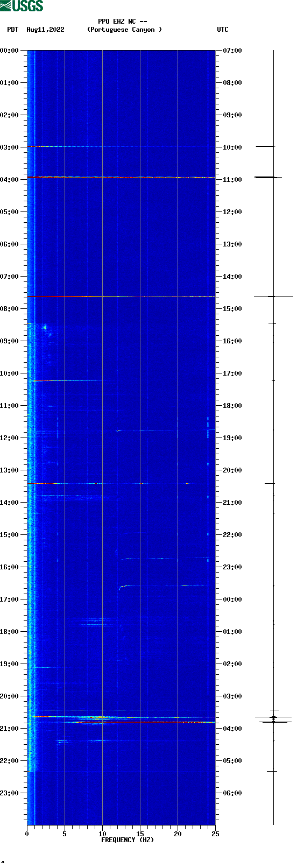Screen dimensions: 297x868
Task: Click the event band at 03:00 PDT
Action: (x=121, y=146)
